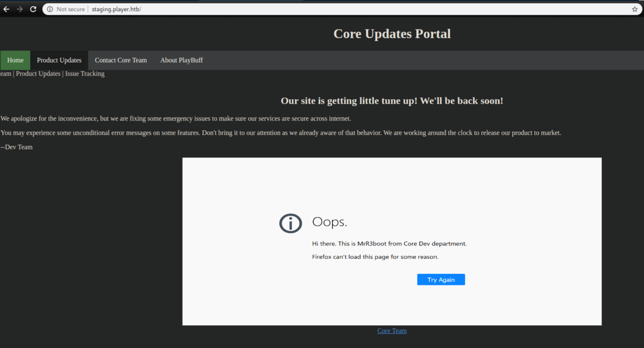Click 'Product Updates' in the scrolling text line
Image resolution: width=644 pixels, height=348 pixels.
click(38, 74)
